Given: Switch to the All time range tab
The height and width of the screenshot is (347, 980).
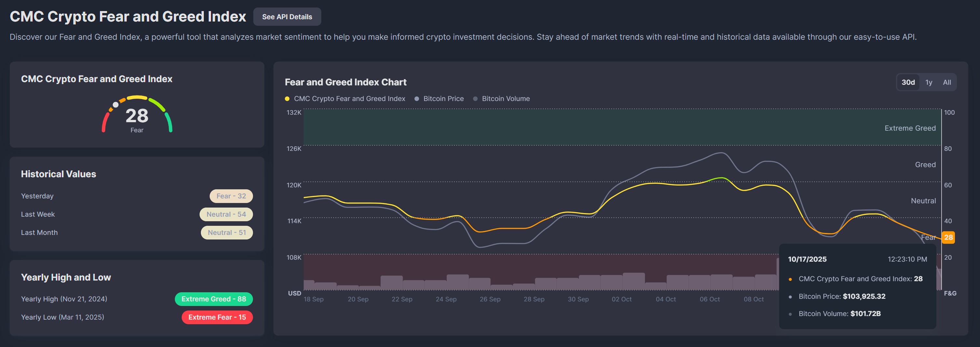Looking at the screenshot, I should (947, 82).
